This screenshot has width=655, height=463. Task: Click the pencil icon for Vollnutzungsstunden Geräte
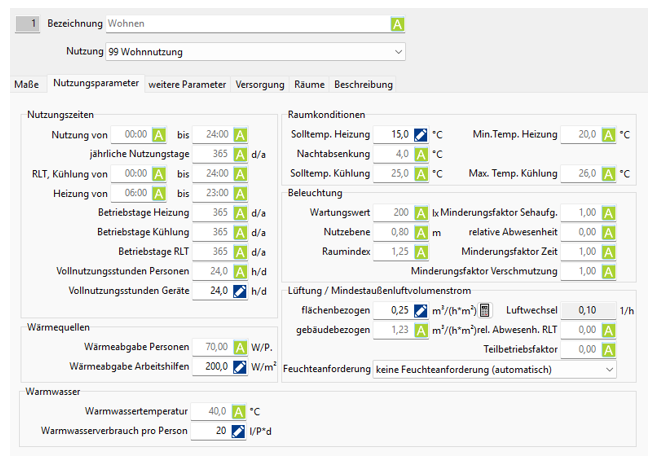241,290
